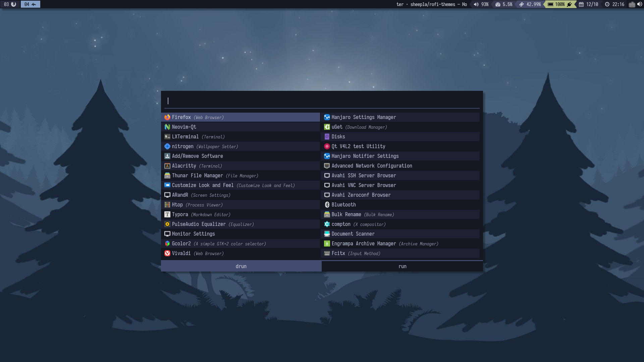Click the clock showing 22:16
This screenshot has height=362, width=644.
615,4
